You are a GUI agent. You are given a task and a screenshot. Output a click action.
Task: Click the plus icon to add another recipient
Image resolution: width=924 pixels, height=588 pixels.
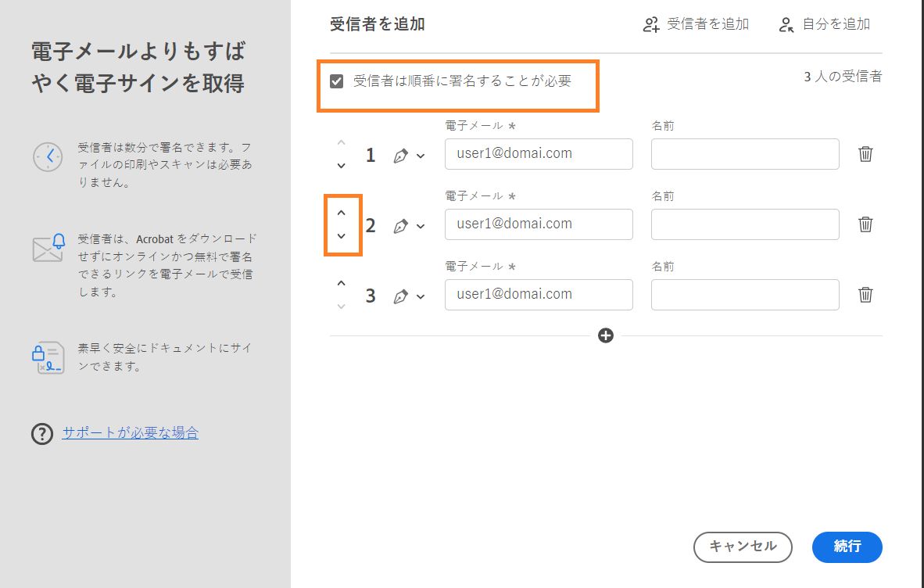[605, 335]
